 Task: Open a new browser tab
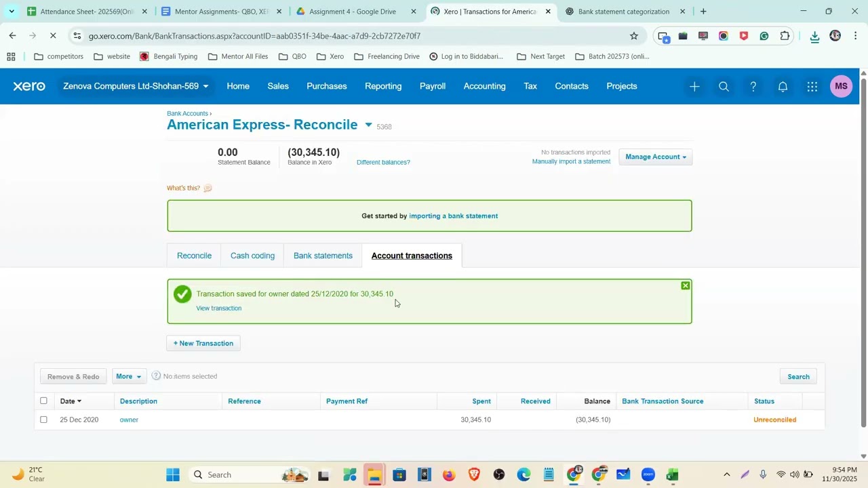click(x=703, y=12)
